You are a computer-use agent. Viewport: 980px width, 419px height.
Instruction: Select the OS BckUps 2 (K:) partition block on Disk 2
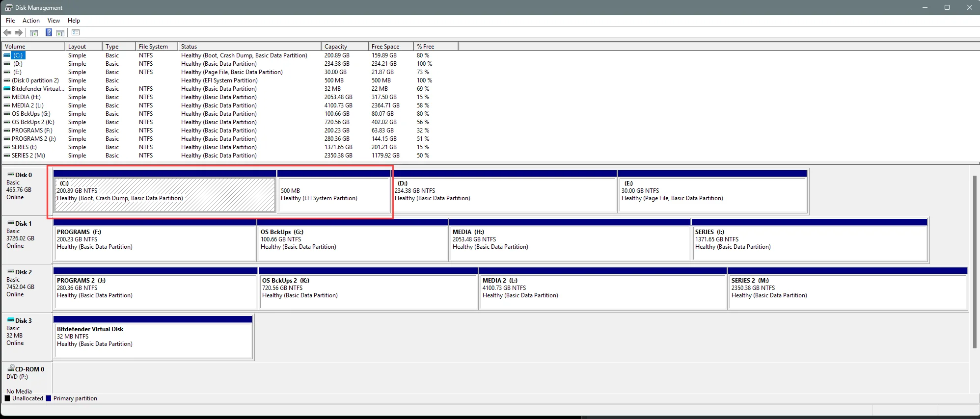click(368, 288)
